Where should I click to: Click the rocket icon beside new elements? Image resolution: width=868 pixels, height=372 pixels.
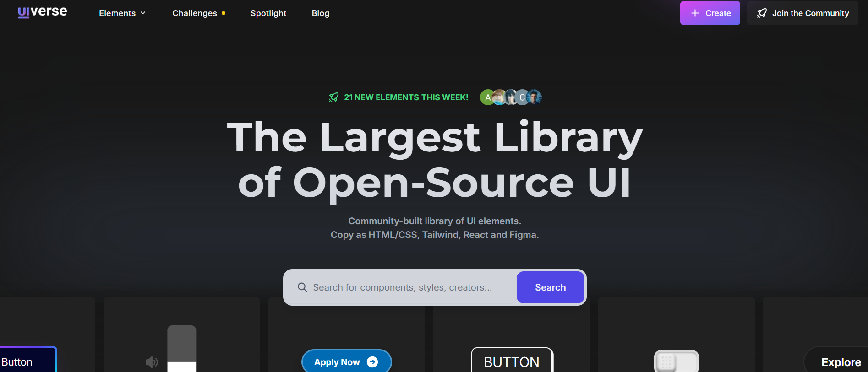[x=333, y=97]
